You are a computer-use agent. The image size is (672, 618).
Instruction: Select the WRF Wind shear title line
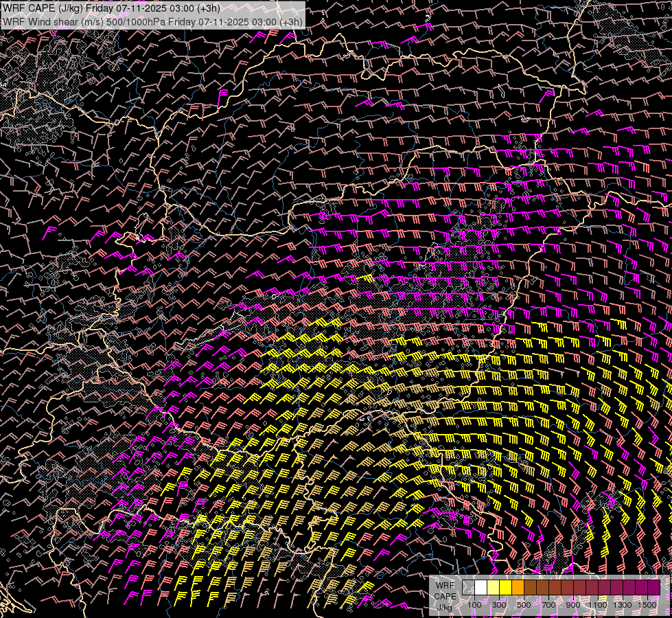click(152, 22)
